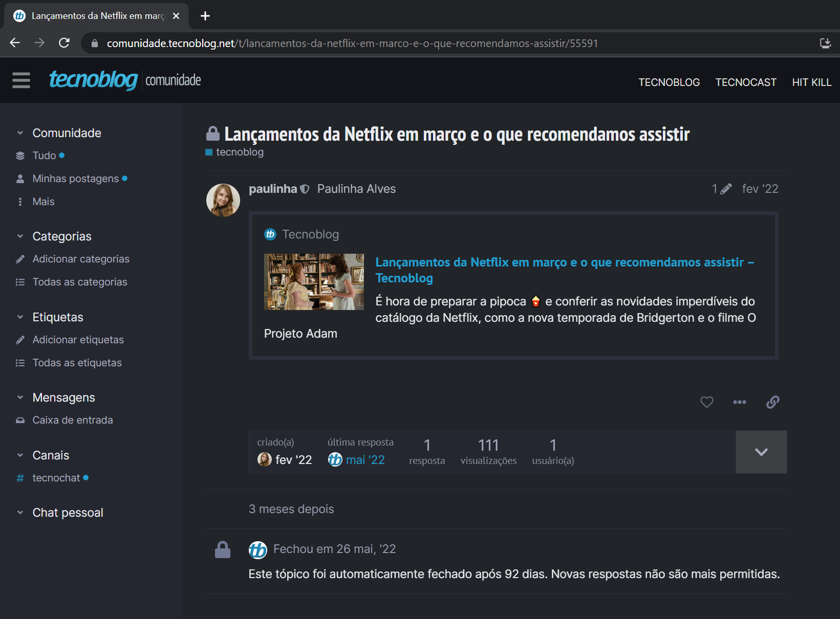
Task: Open paulinha username profile link
Action: tap(273, 189)
